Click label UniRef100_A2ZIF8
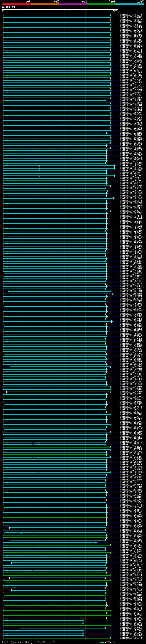The height and width of the screenshot is (644, 146). 131,98
